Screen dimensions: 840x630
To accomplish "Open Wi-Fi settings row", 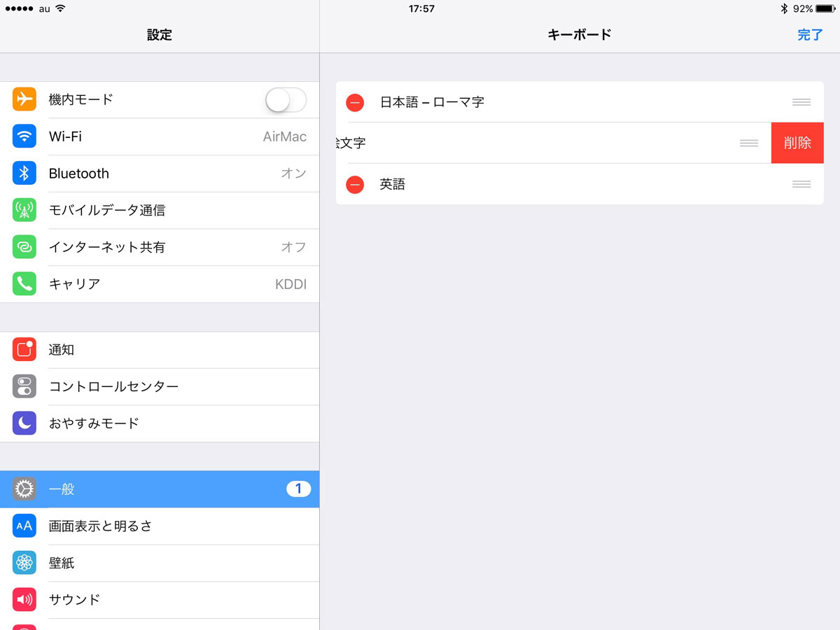I will pyautogui.click(x=160, y=136).
